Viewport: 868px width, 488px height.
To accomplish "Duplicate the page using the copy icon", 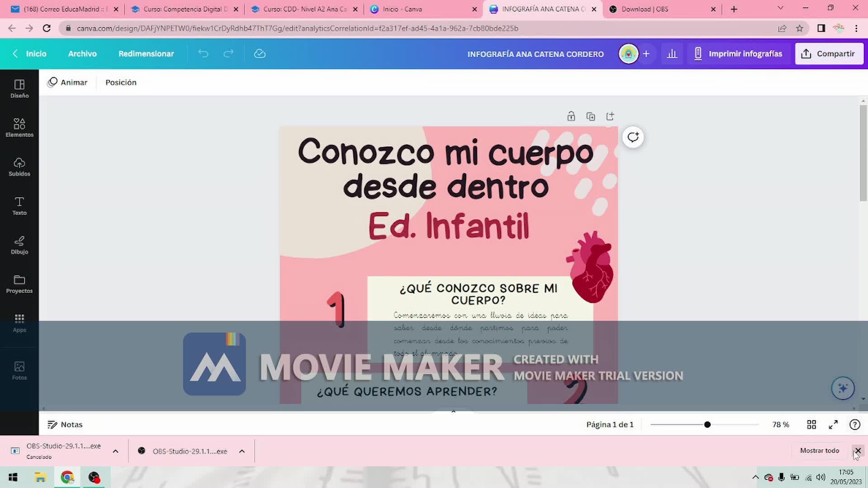I will tap(590, 117).
